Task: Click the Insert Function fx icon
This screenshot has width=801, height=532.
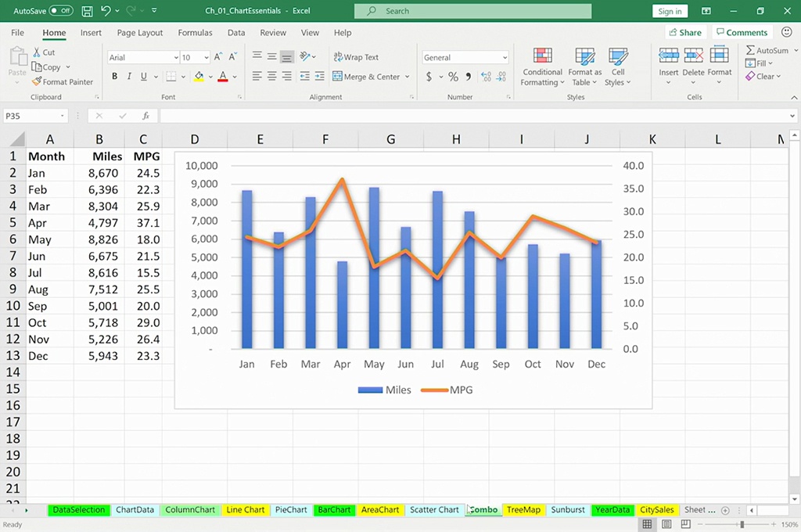Action: (145, 116)
